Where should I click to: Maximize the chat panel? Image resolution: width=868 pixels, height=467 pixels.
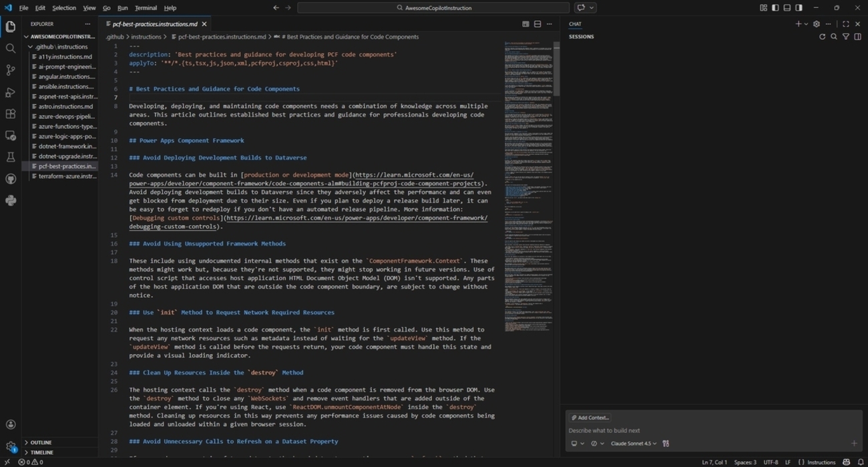pyautogui.click(x=846, y=24)
